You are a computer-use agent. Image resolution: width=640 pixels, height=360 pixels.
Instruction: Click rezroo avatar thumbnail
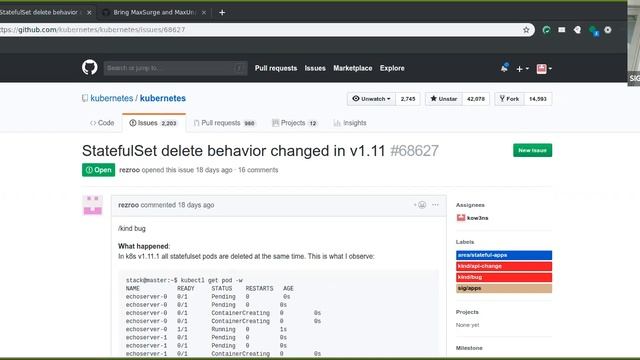[93, 205]
